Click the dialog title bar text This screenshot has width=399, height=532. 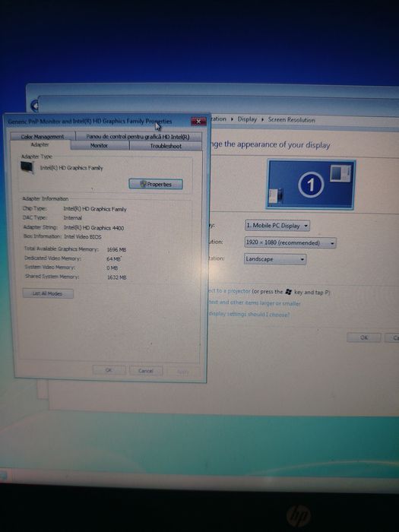click(90, 121)
